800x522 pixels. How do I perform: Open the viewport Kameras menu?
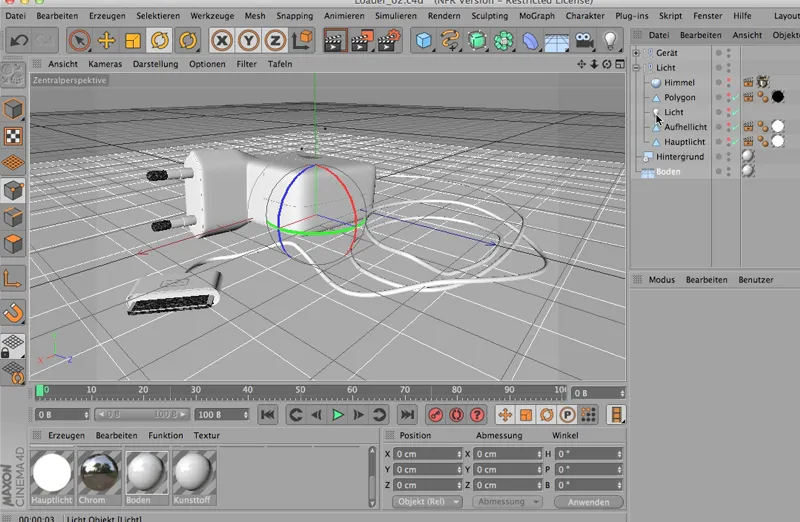(x=105, y=64)
